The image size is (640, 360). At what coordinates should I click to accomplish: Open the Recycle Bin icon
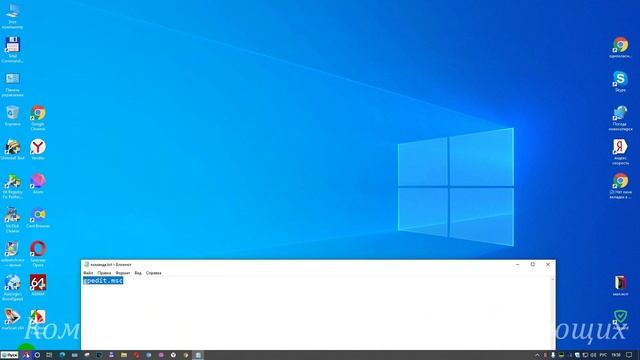coord(12,116)
